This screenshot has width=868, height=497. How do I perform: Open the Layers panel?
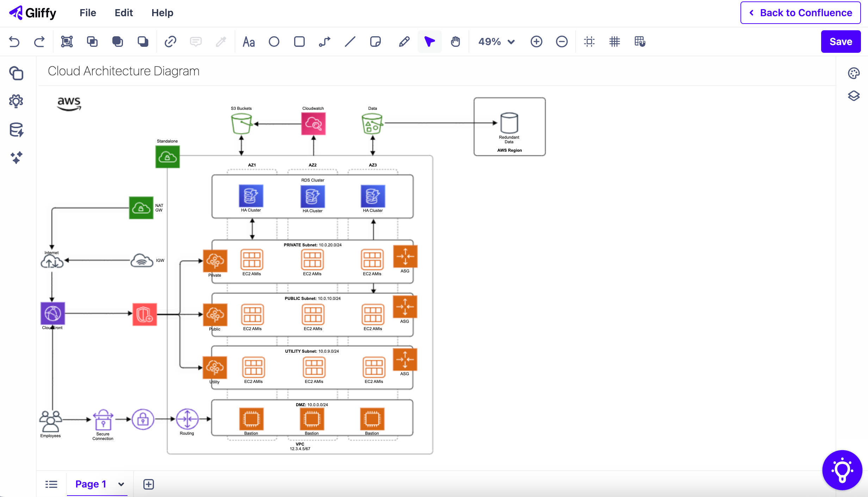[x=854, y=96]
